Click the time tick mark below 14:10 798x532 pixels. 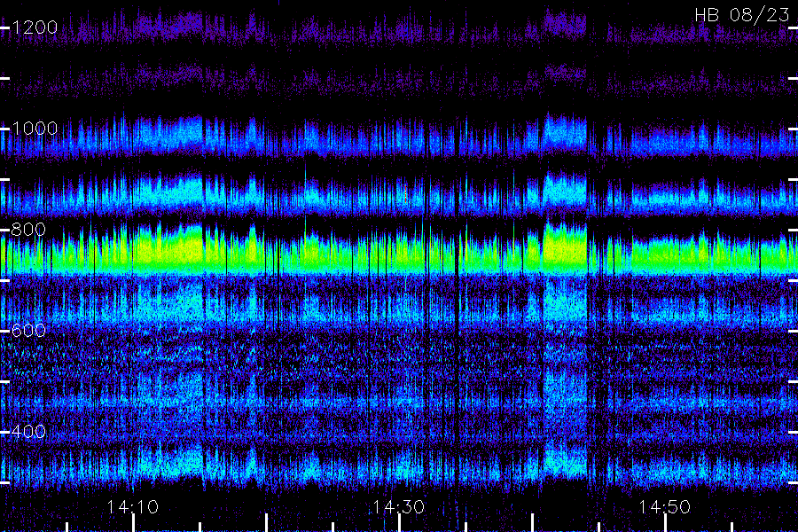tap(133, 523)
